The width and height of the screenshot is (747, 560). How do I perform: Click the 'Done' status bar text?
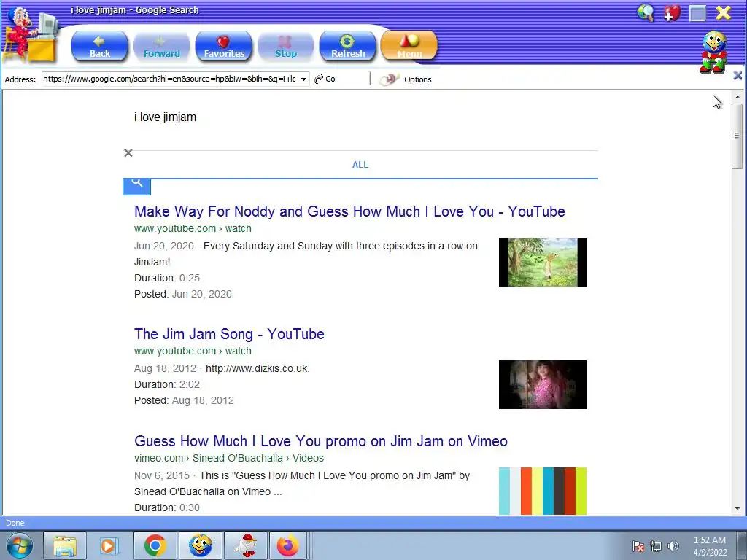click(15, 523)
